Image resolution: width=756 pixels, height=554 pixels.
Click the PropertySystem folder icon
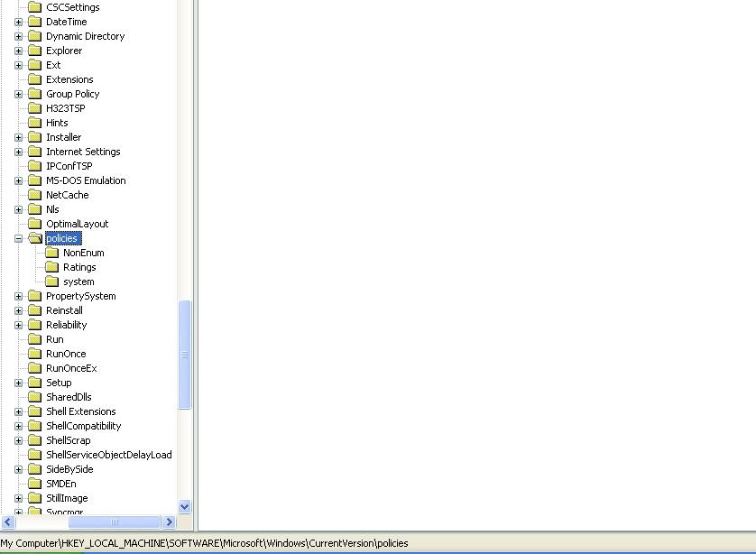click(34, 296)
